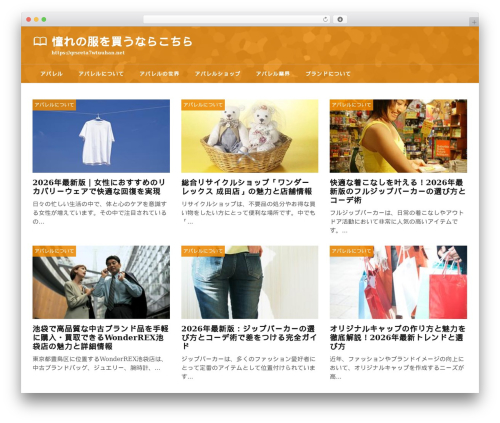Click excerpt starting フルジップパーカーは、日常の着こなし
The height and width of the screenshot is (423, 500).
pyautogui.click(x=397, y=221)
